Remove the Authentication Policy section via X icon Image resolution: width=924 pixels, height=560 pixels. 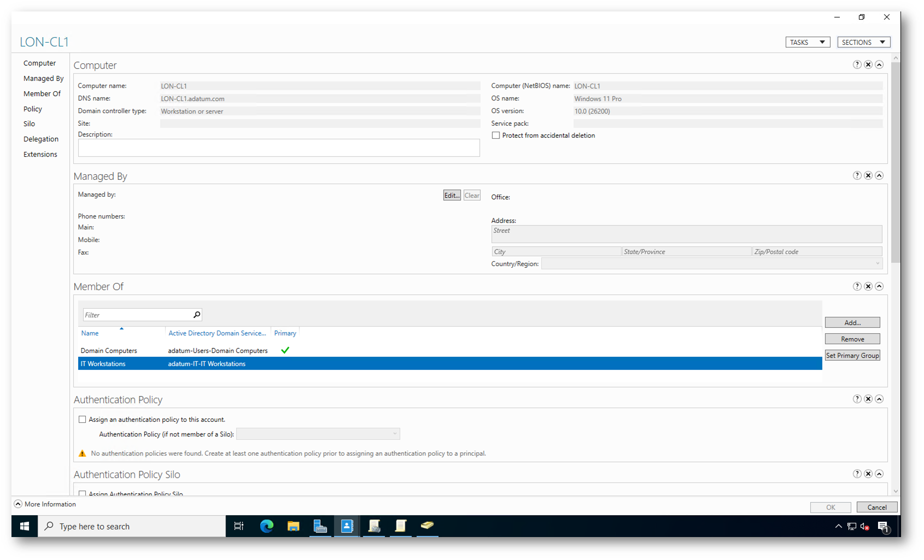[868, 399]
